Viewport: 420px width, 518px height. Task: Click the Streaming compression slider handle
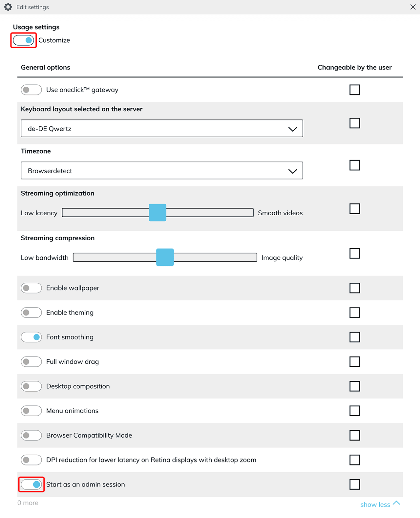click(165, 257)
